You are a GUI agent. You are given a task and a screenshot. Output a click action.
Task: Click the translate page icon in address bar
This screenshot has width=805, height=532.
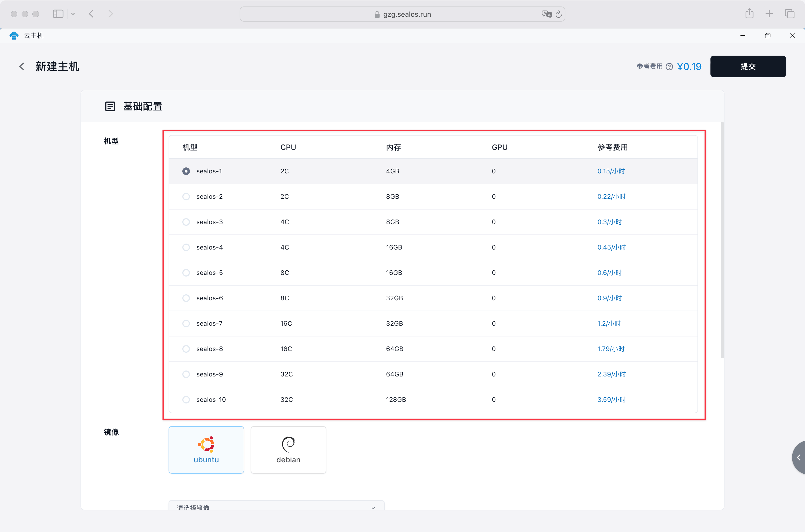click(x=546, y=14)
